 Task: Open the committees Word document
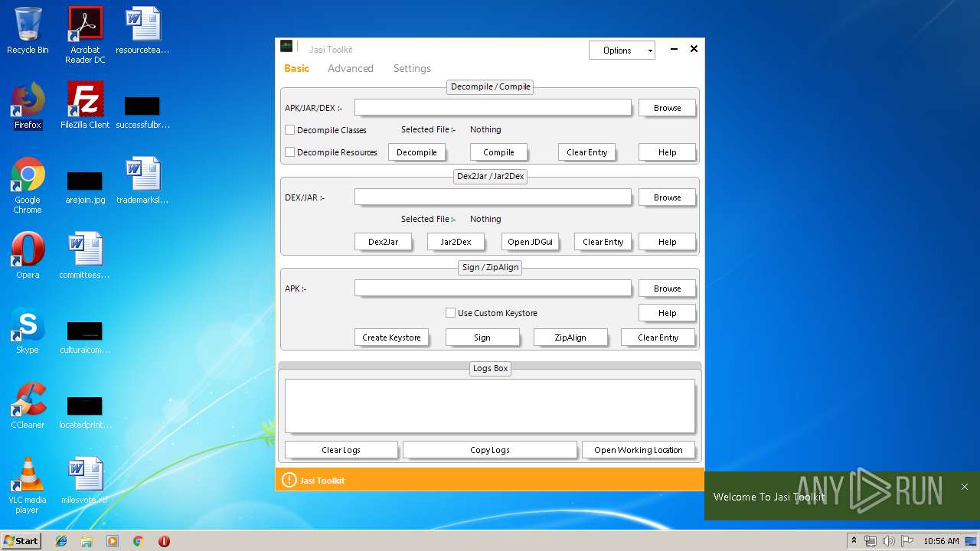coord(85,256)
